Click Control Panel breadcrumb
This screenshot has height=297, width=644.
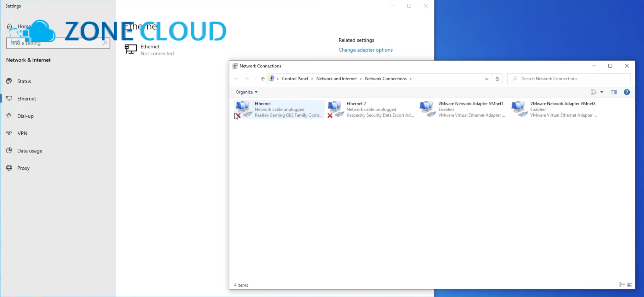coord(295,79)
